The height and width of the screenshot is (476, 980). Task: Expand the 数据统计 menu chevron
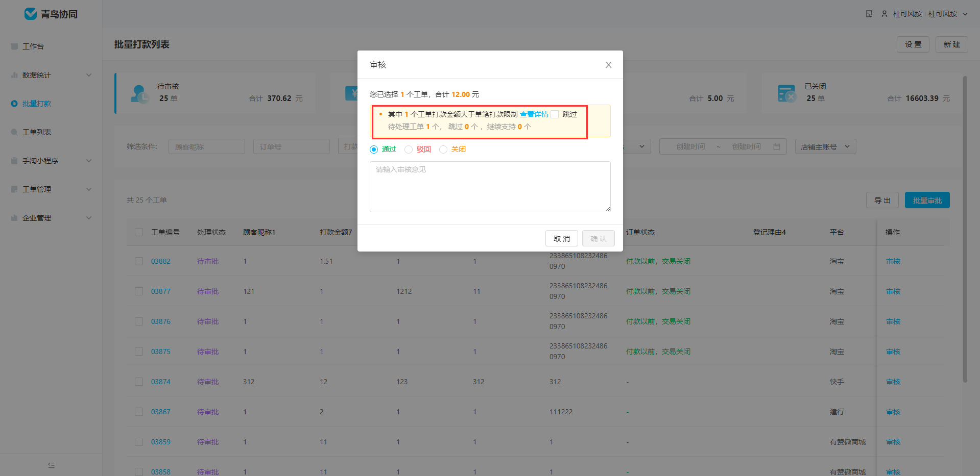coord(89,75)
